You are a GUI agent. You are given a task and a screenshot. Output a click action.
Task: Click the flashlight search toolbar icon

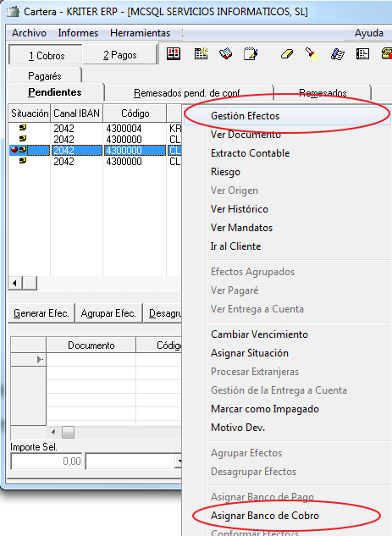click(312, 54)
